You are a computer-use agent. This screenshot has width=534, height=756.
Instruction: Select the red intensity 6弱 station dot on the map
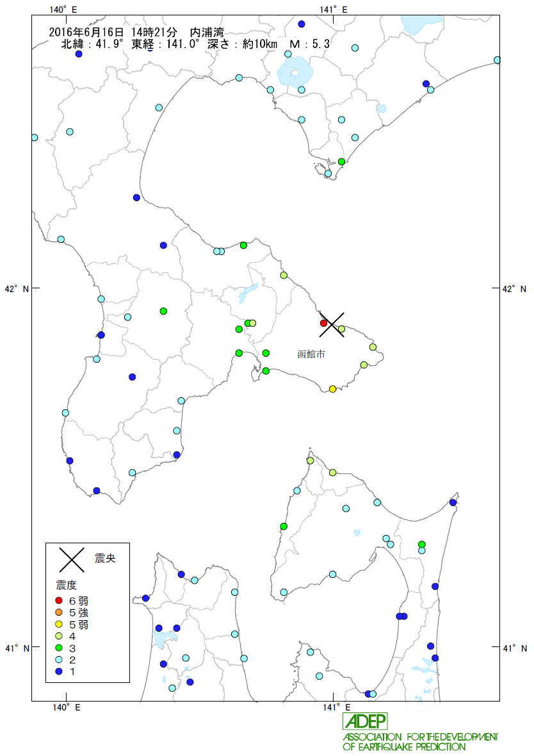pos(324,323)
